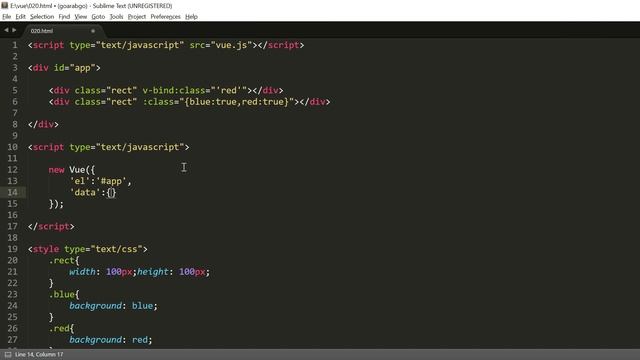Go to next tab with right arrow

pyautogui.click(x=14, y=30)
